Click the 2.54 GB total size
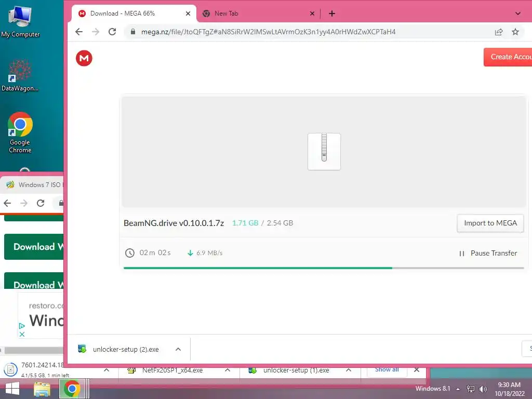The height and width of the screenshot is (399, 532). click(280, 223)
